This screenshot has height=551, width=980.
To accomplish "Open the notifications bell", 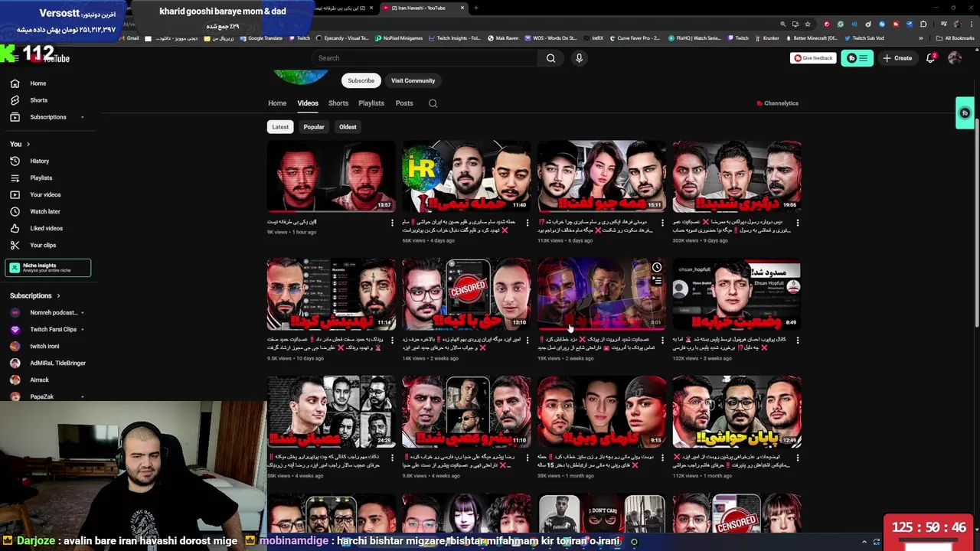I will coord(931,58).
